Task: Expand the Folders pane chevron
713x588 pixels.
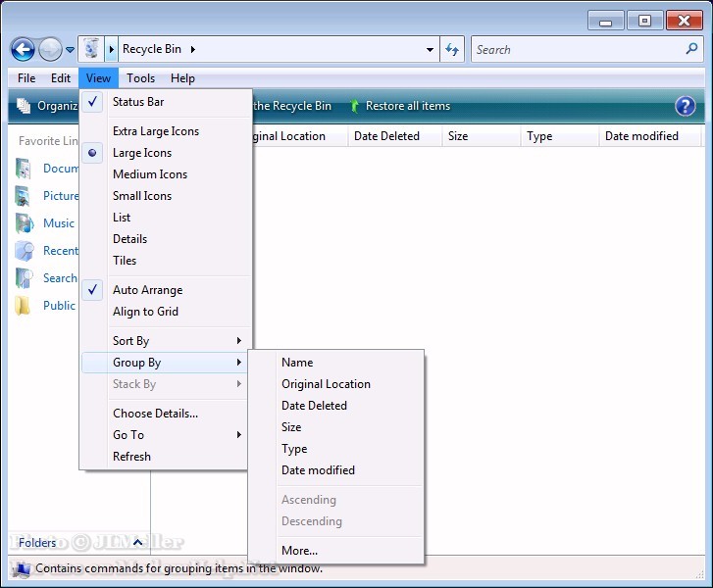Action: click(137, 542)
